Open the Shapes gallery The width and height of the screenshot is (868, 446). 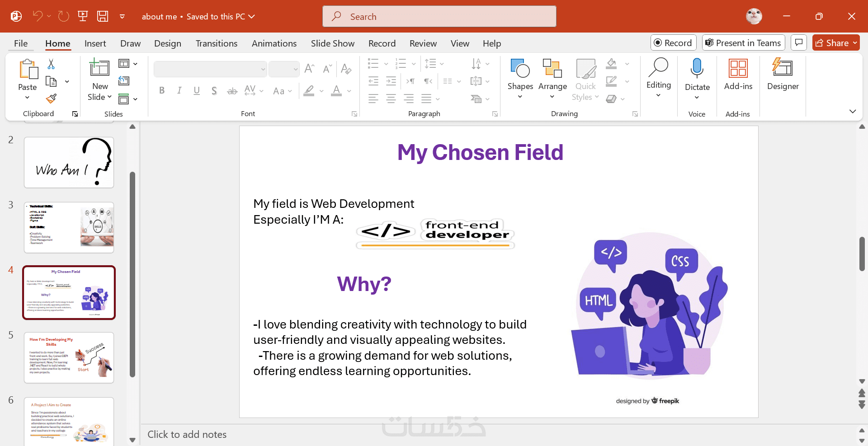(520, 79)
